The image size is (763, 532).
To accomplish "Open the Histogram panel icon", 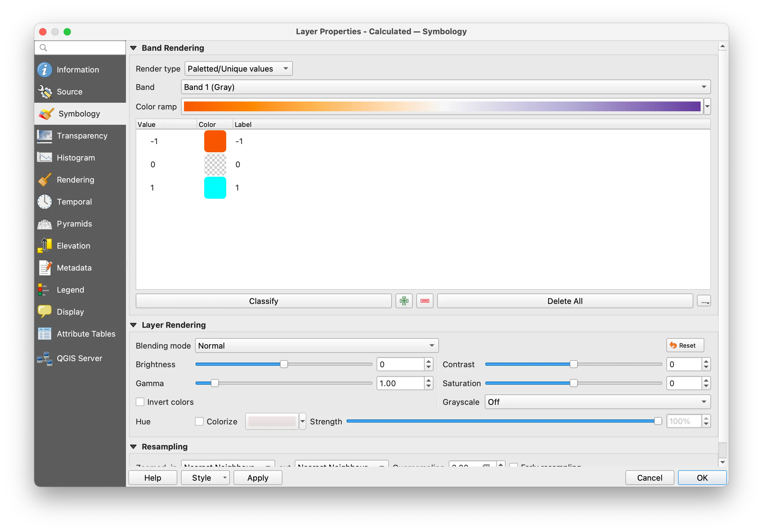I will pyautogui.click(x=45, y=157).
